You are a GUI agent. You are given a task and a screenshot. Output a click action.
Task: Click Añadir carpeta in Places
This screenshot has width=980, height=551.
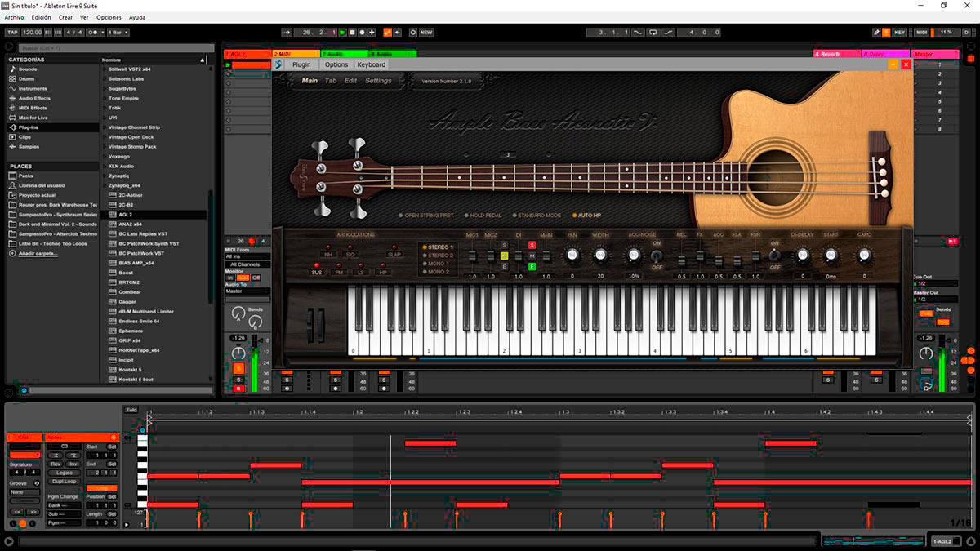(38, 253)
